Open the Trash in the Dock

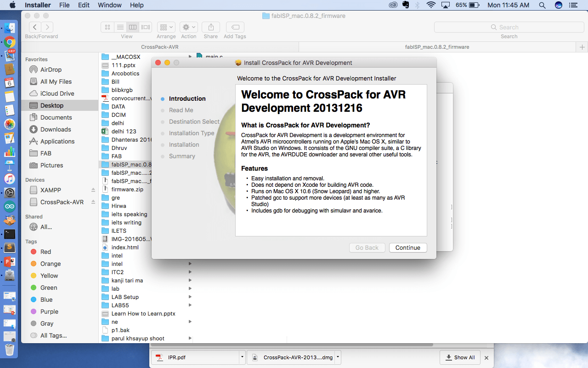point(10,349)
